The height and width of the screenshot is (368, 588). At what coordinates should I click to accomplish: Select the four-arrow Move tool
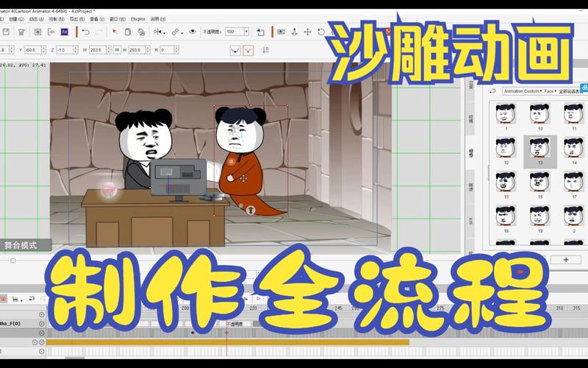307,32
